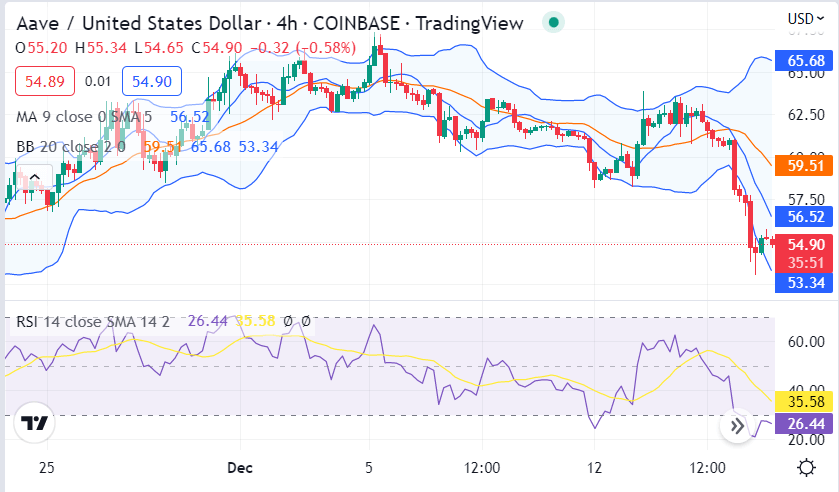Select the BB 20 close indicator legend

coord(71,146)
